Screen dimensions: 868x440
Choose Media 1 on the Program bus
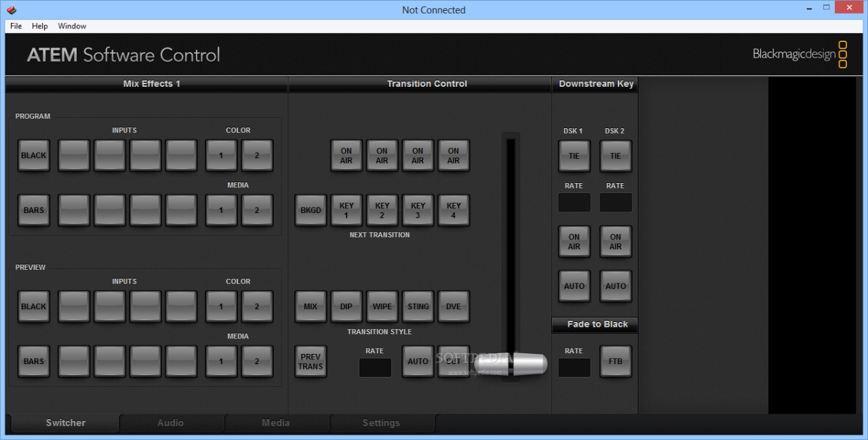pyautogui.click(x=221, y=210)
